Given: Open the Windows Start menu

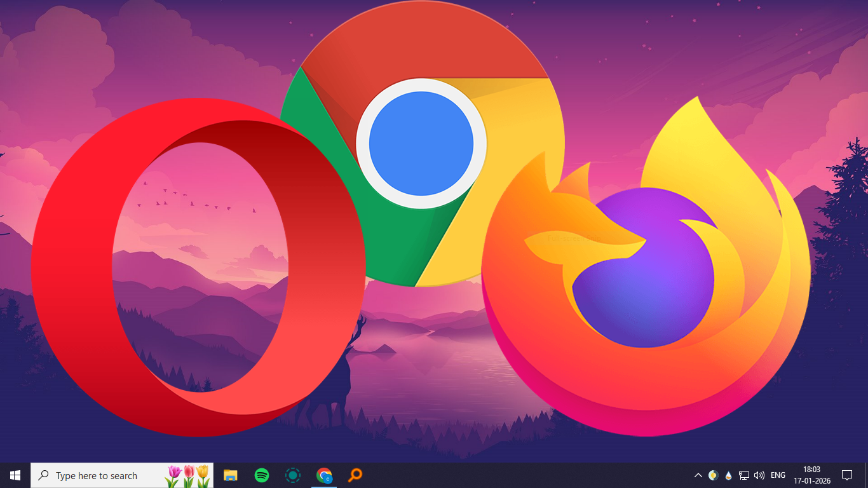Looking at the screenshot, I should (x=15, y=475).
